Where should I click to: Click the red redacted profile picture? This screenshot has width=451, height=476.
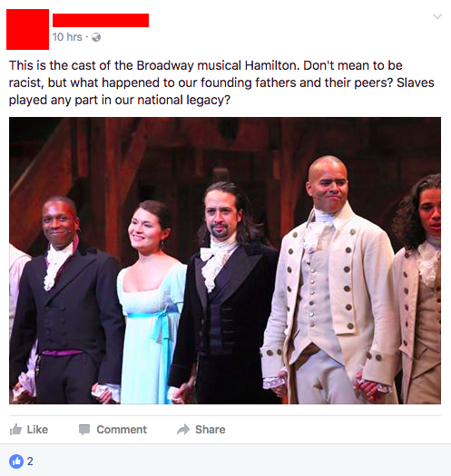coord(27,29)
